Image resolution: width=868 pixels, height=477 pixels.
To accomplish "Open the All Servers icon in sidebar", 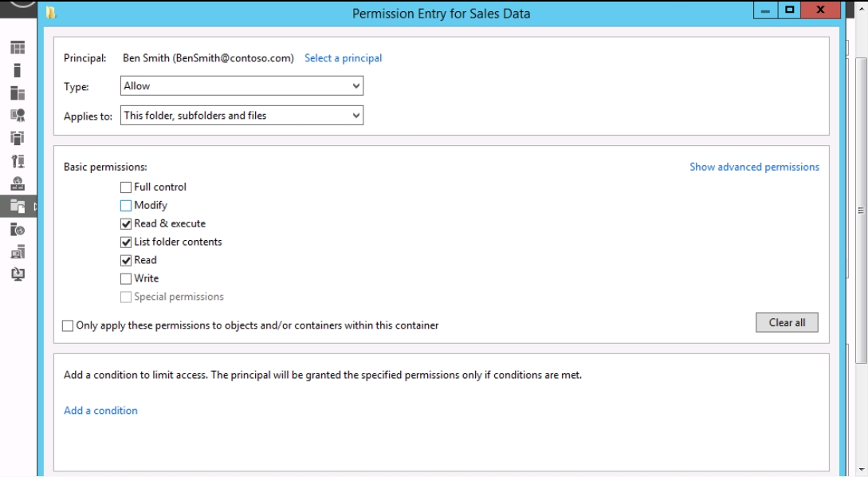I will (17, 93).
